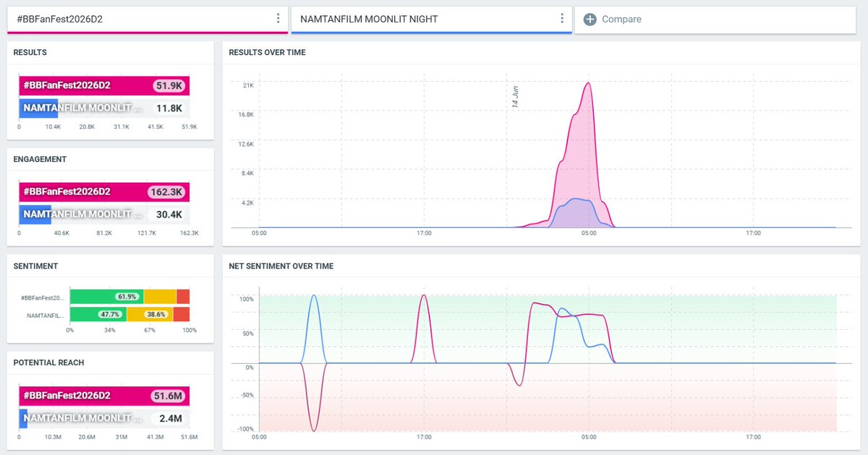Click the 21K axis label

coord(248,85)
